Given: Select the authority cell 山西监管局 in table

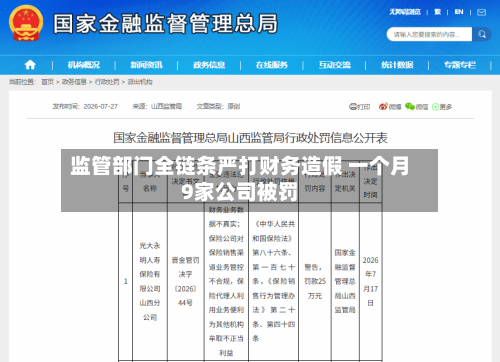Looking at the screenshot, I should click(345, 282).
